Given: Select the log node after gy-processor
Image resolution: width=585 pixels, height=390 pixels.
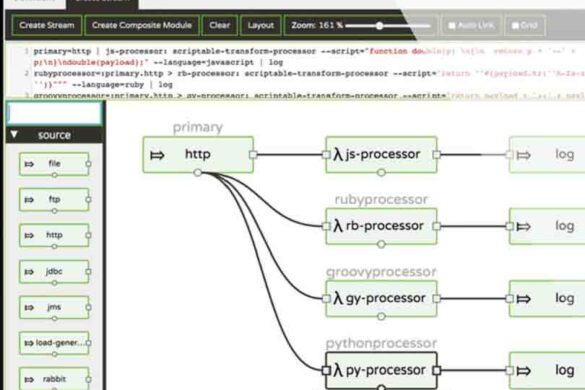Looking at the screenshot, I should point(547,299).
